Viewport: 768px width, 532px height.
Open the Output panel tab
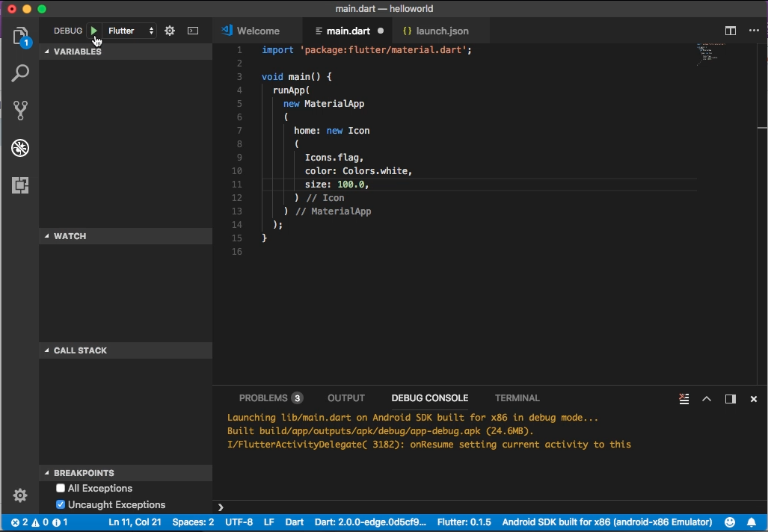click(345, 398)
